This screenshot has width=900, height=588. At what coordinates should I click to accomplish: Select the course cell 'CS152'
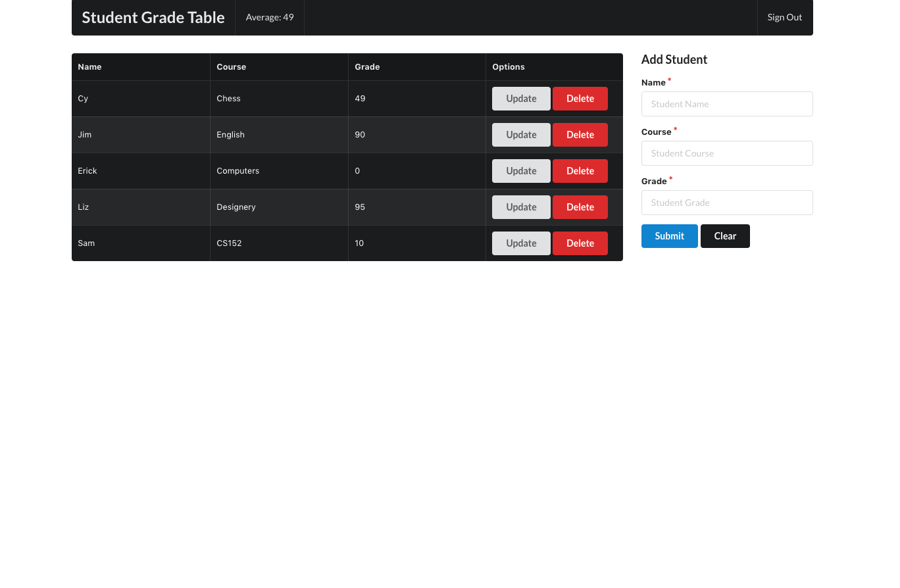pyautogui.click(x=279, y=243)
